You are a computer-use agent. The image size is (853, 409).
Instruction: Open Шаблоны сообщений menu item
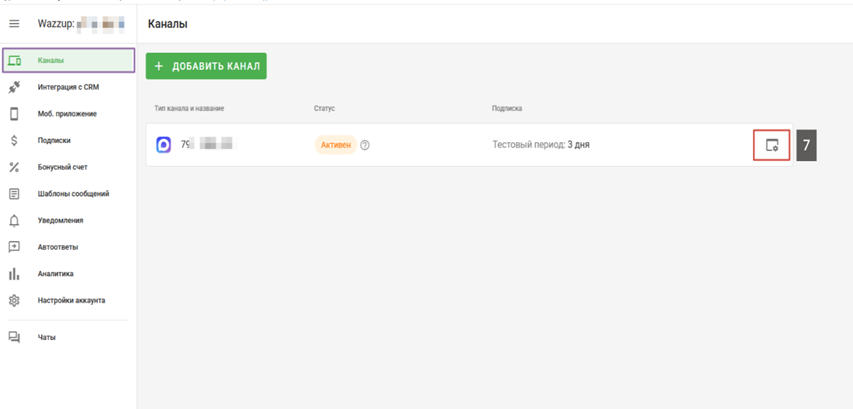[73, 194]
